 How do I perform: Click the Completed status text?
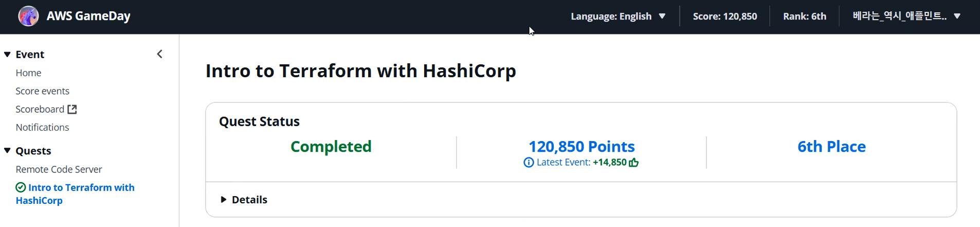(x=331, y=147)
